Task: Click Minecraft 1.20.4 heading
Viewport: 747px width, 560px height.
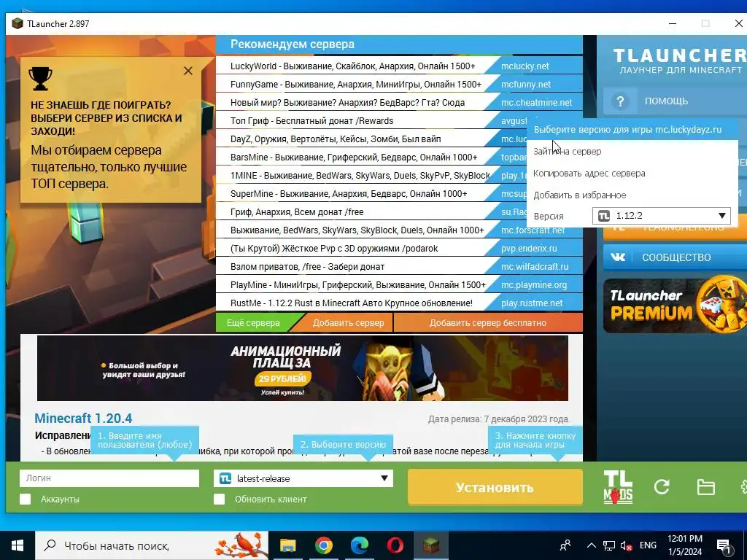Action: pos(83,419)
